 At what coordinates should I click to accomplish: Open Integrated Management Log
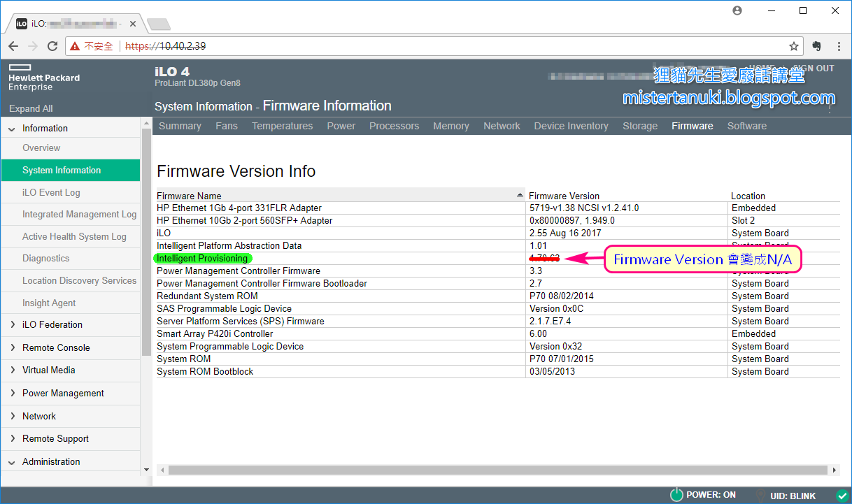point(70,215)
